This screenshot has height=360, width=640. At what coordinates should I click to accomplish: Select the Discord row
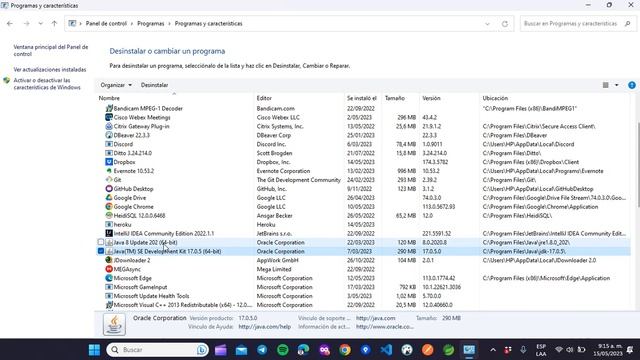pos(363,144)
